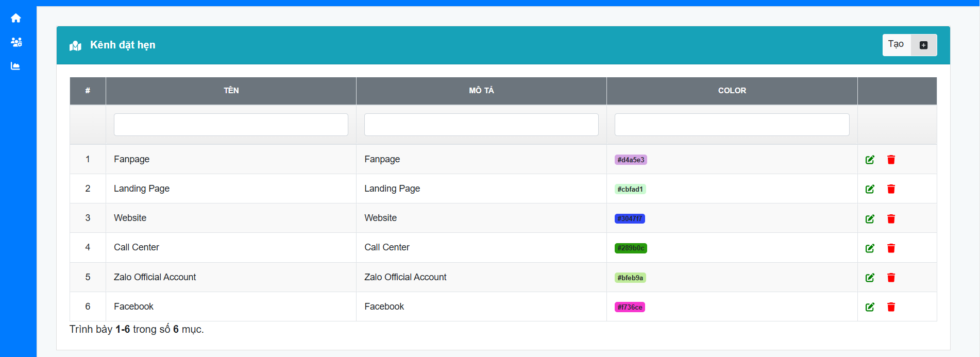Image resolution: width=980 pixels, height=357 pixels.
Task: Click the Tạo create button
Action: click(x=897, y=45)
